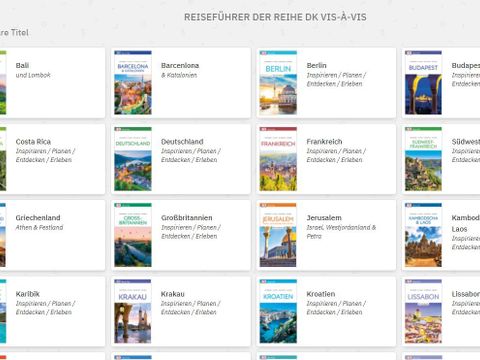Viewport: 480px width, 360px height.
Task: Click the Berlin 'Inspirieren / Planen' subtitle
Action: (336, 79)
